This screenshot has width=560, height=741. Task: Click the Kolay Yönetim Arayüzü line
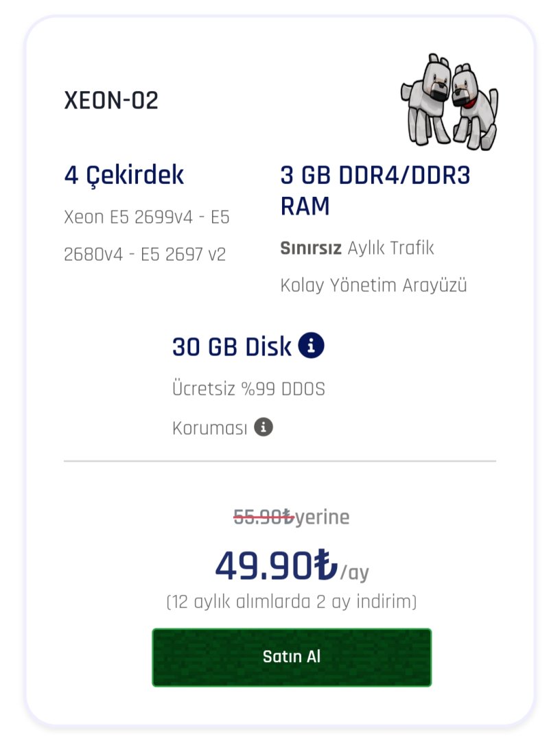point(373,285)
